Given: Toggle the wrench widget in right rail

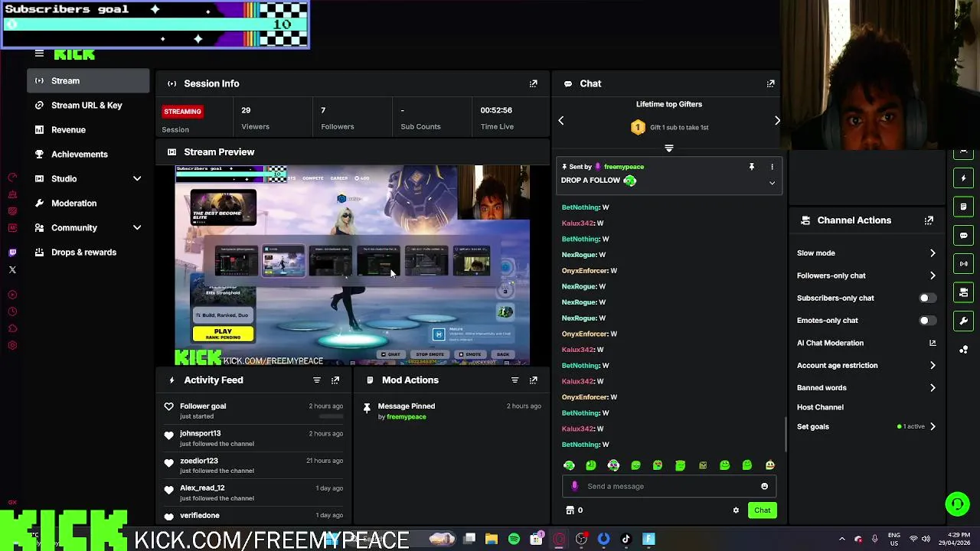Looking at the screenshot, I should tap(964, 321).
